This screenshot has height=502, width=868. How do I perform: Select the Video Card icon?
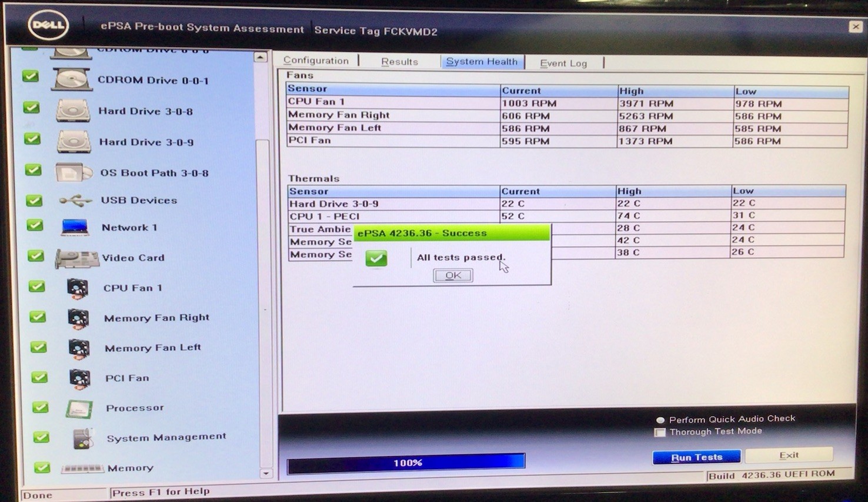coord(77,258)
